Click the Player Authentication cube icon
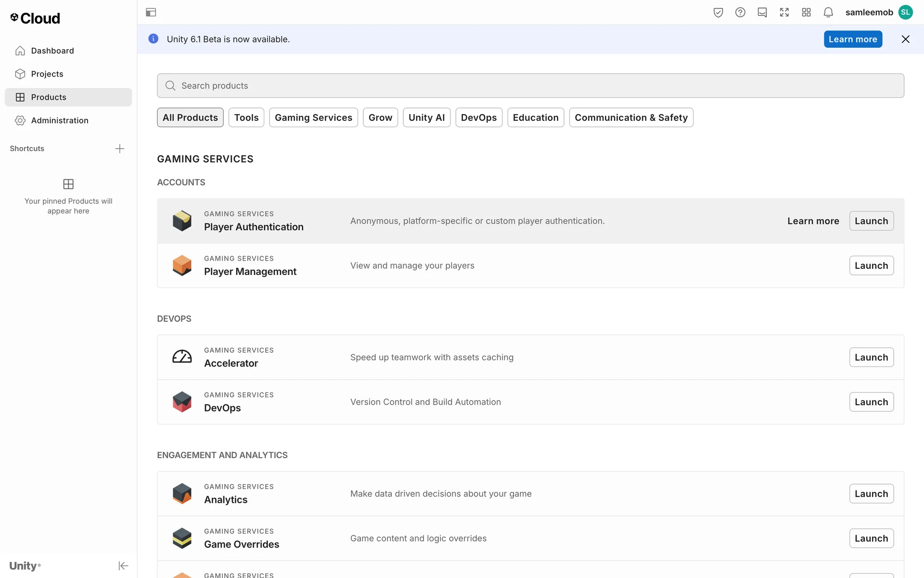The height and width of the screenshot is (578, 924). [x=182, y=221]
